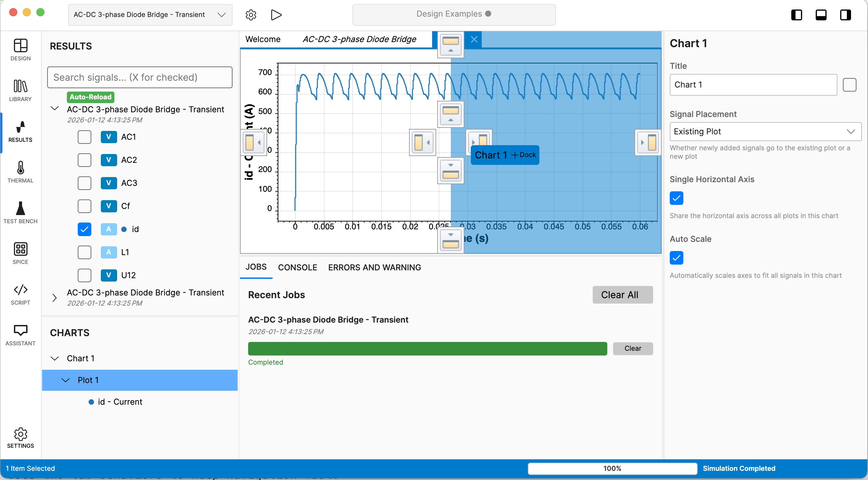Image resolution: width=868 pixels, height=480 pixels.
Task: Open the Design panel in sidebar
Action: pos(20,50)
